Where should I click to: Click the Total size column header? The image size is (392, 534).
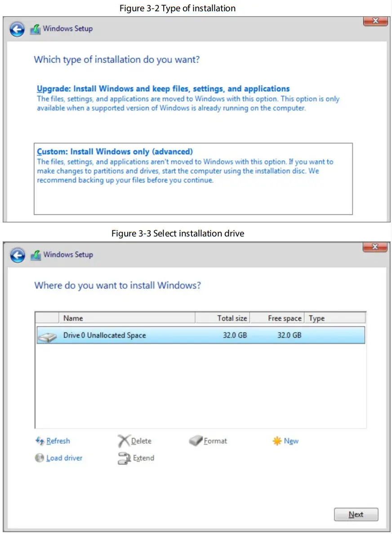pyautogui.click(x=223, y=318)
